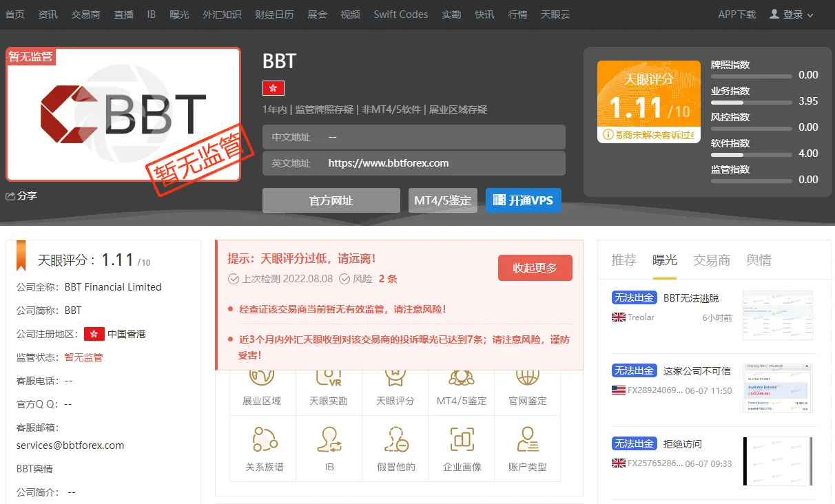This screenshot has width=835, height=504.
Task: Open the BBT无法逃脱 post thumbnail
Action: [x=778, y=315]
